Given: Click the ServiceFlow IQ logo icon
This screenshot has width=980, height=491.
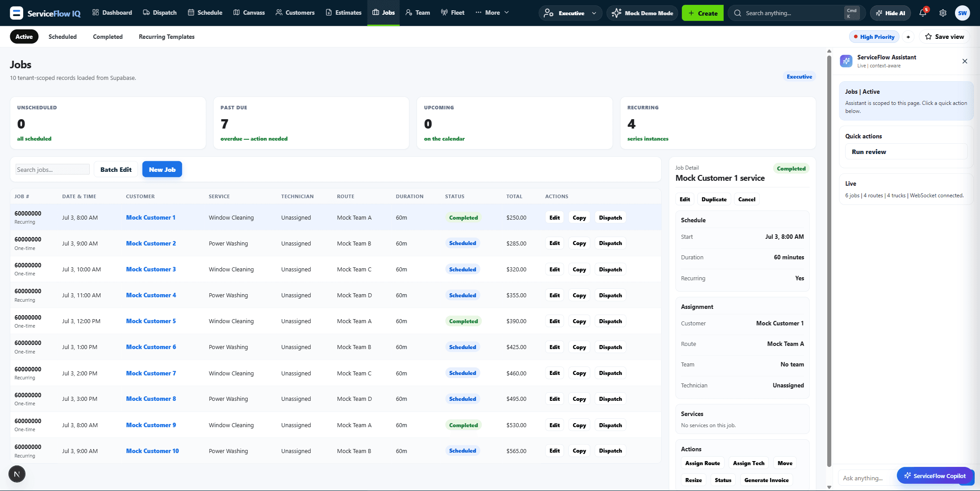Looking at the screenshot, I should click(x=17, y=13).
